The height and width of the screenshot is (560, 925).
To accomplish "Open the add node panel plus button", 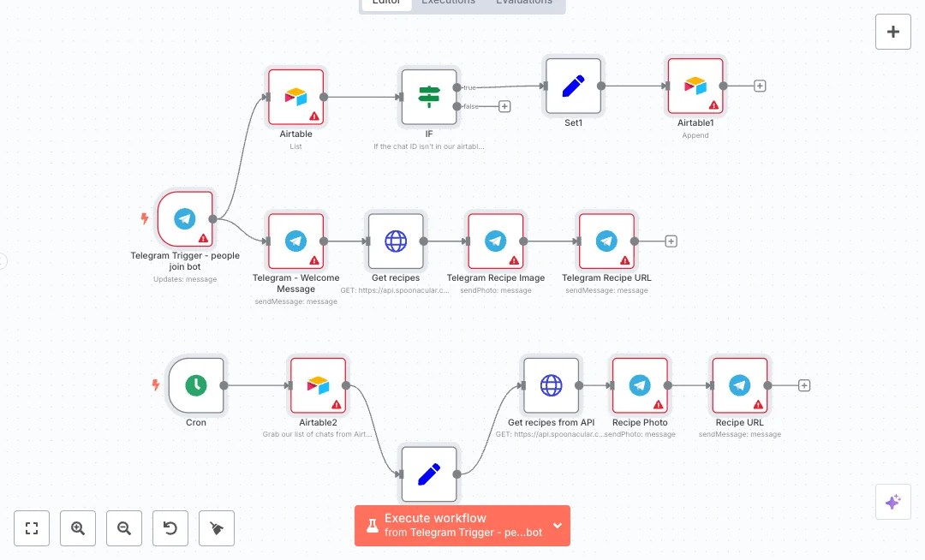I will [892, 32].
